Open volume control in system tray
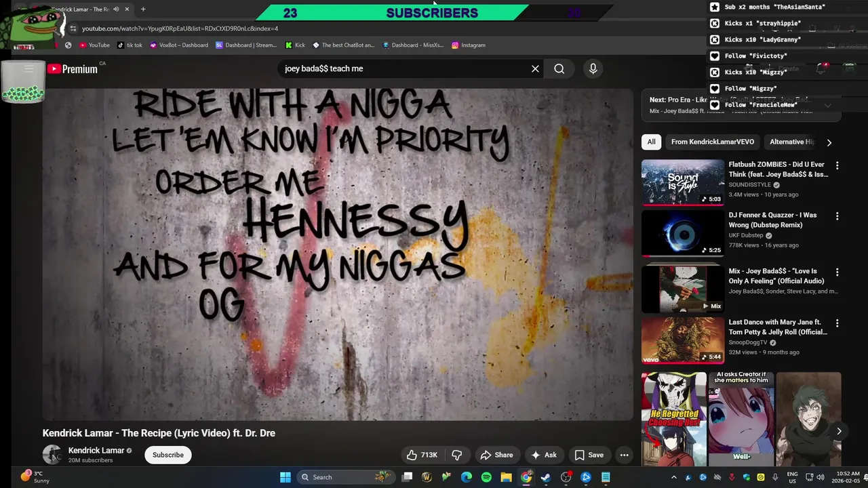The width and height of the screenshot is (868, 488). (820, 477)
